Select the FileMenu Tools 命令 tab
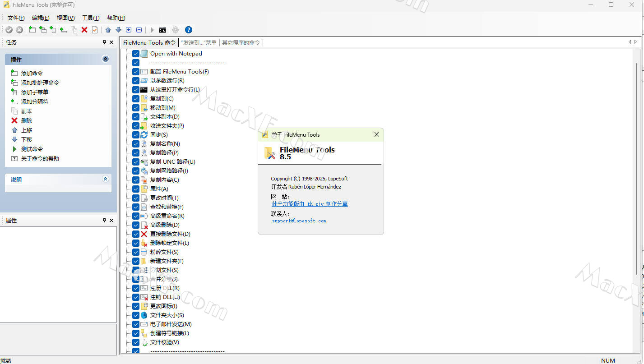The height and width of the screenshot is (364, 644). pyautogui.click(x=149, y=42)
